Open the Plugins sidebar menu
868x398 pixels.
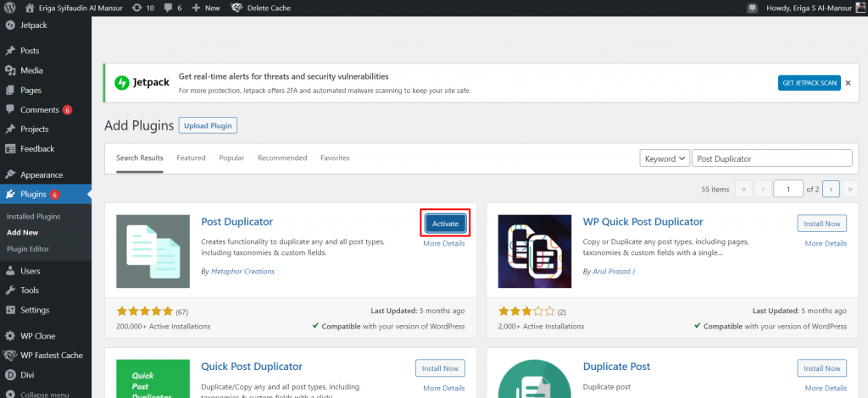click(46, 194)
